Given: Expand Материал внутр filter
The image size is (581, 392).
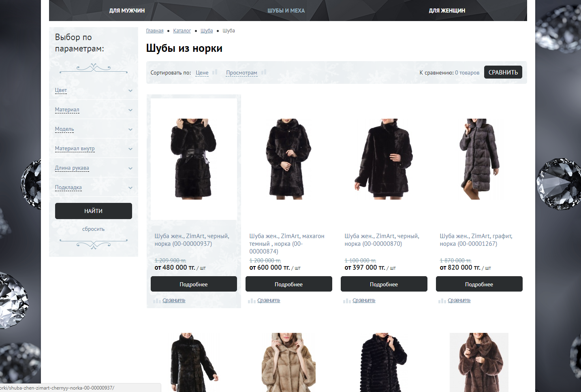Looking at the screenshot, I should click(130, 149).
